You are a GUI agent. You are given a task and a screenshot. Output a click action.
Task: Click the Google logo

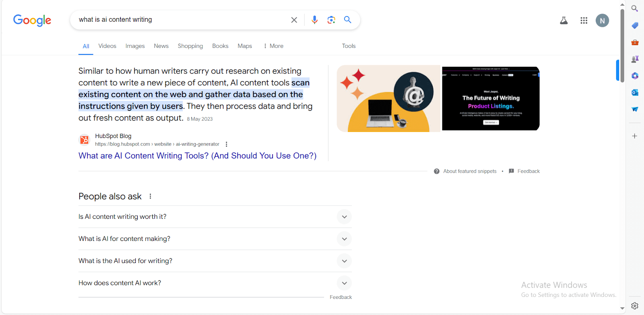click(x=32, y=20)
